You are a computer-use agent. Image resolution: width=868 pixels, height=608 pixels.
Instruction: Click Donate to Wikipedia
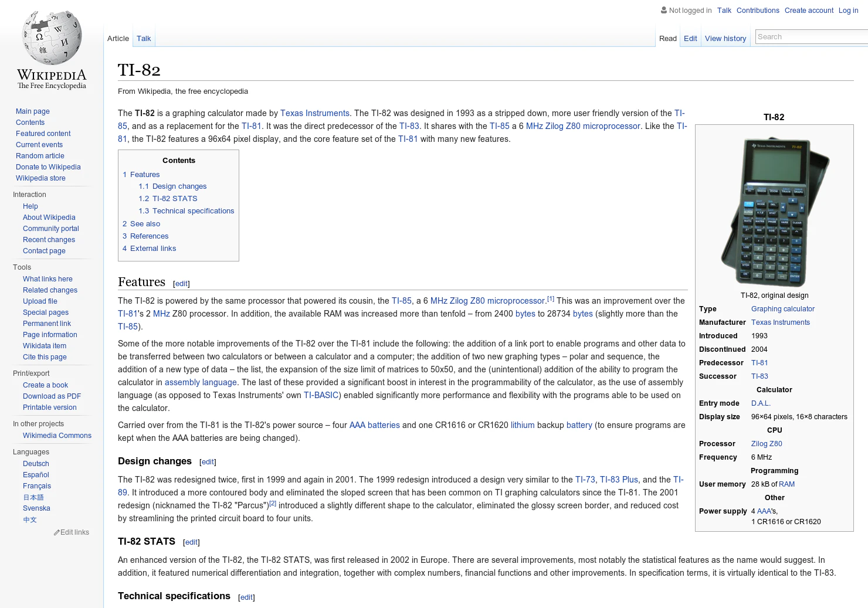(48, 167)
